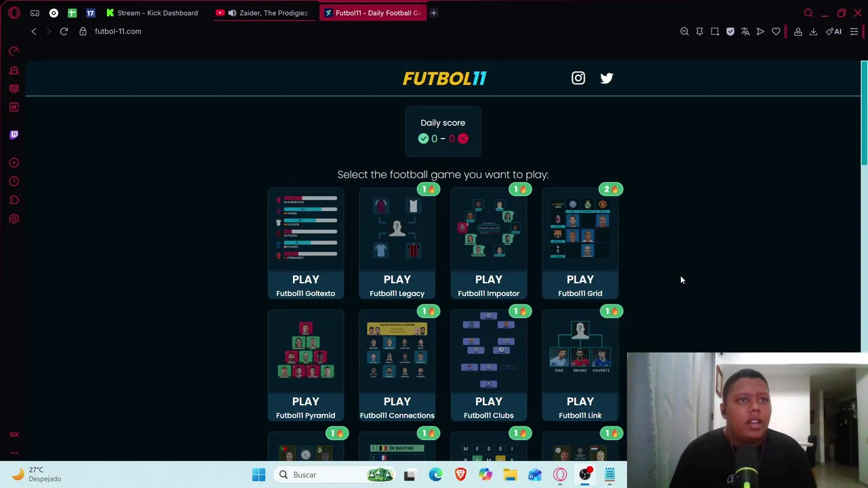Switch to Stream - Kick Dashboard tab
The image size is (868, 488).
(152, 13)
